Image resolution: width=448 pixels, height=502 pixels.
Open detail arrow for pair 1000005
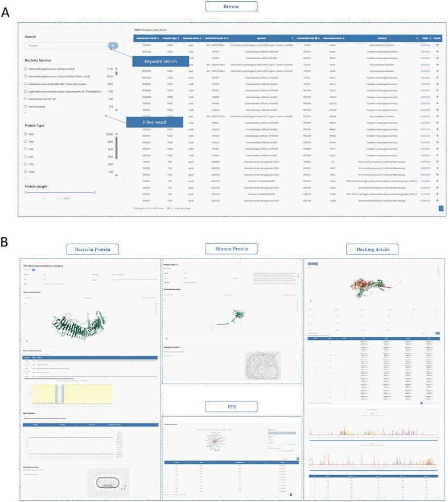coord(437,71)
